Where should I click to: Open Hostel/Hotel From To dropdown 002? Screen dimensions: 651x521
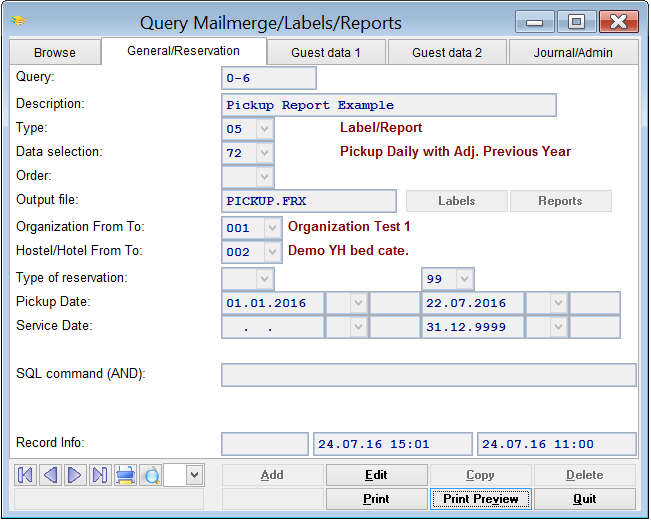pyautogui.click(x=272, y=252)
